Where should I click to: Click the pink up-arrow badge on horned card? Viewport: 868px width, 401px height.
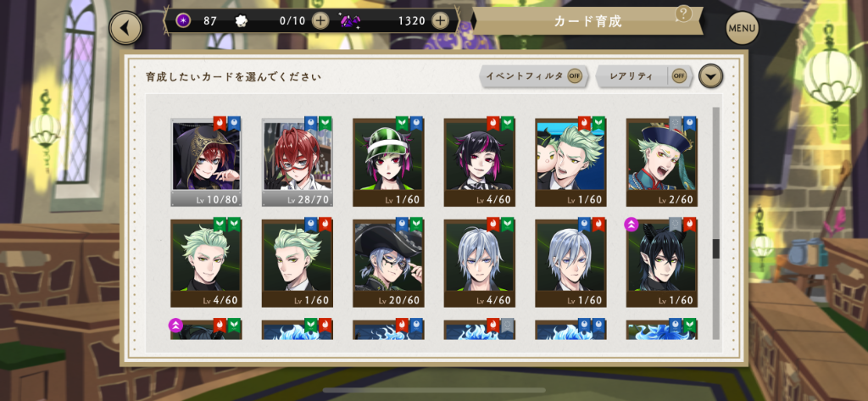click(632, 225)
